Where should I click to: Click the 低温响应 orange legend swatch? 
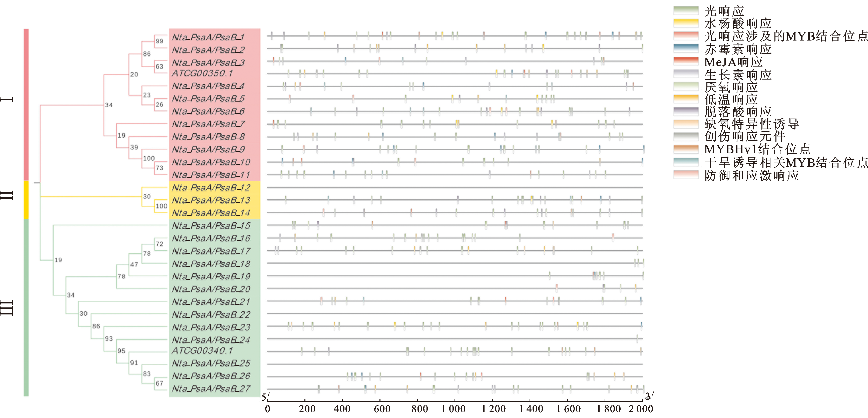coord(686,99)
